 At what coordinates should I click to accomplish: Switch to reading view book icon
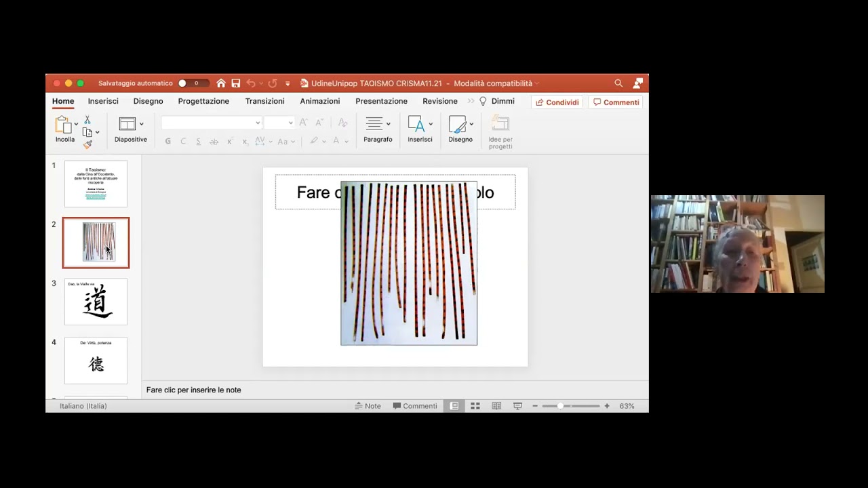pos(496,406)
